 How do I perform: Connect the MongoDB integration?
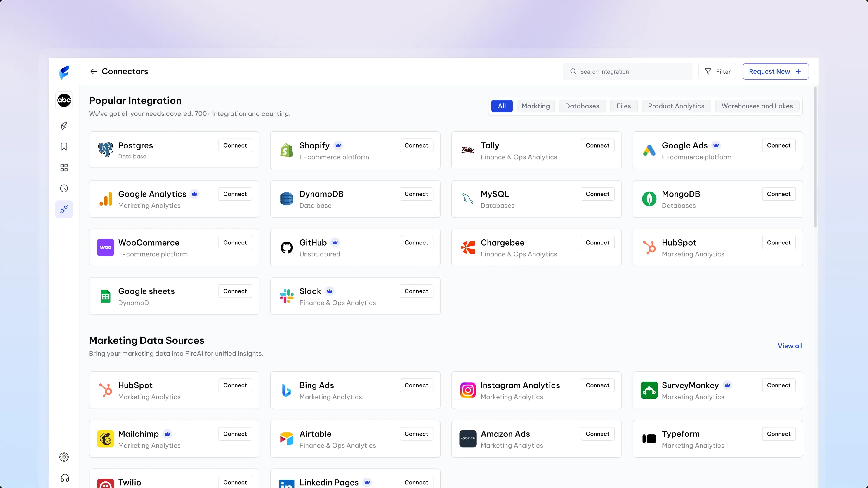tap(779, 194)
